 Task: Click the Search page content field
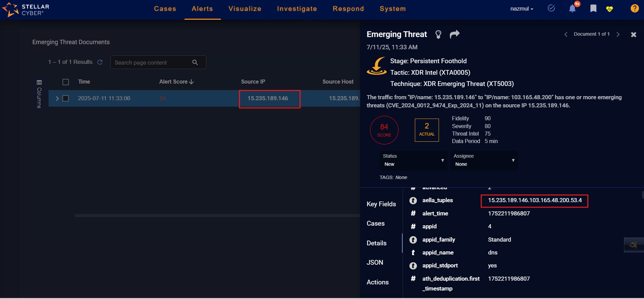click(x=152, y=63)
